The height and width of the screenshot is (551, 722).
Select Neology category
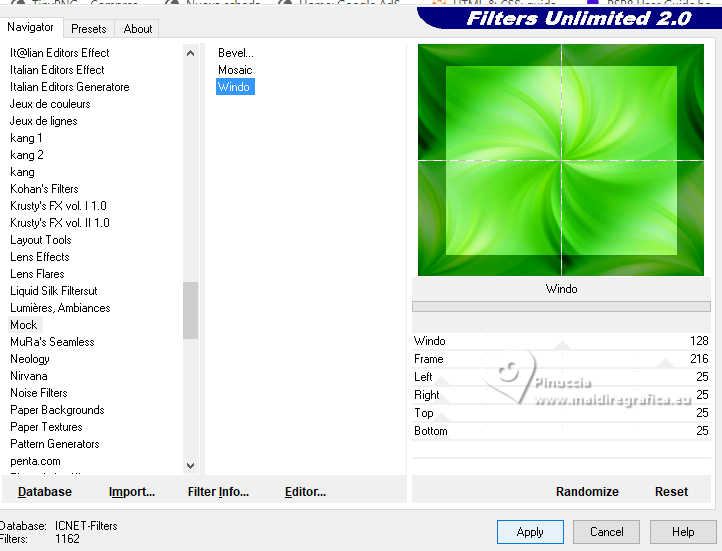click(x=29, y=359)
